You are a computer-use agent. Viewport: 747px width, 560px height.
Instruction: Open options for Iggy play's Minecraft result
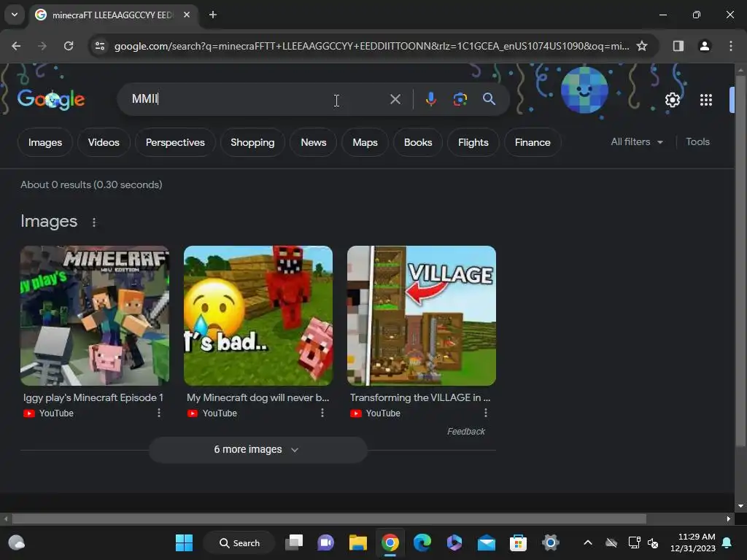[159, 413]
